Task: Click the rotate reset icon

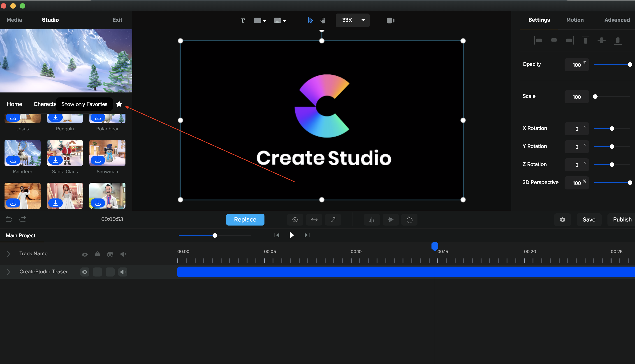Action: click(409, 219)
